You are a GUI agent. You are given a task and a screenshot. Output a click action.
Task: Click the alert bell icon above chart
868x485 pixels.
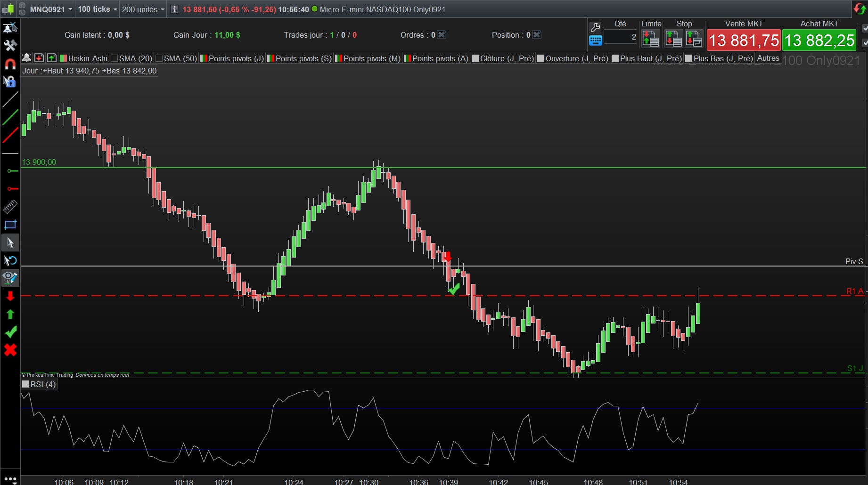coord(27,58)
